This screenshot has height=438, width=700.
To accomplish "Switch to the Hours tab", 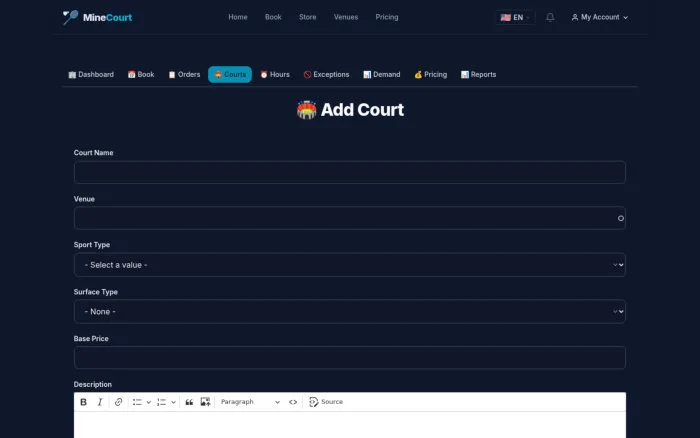I will (x=275, y=75).
